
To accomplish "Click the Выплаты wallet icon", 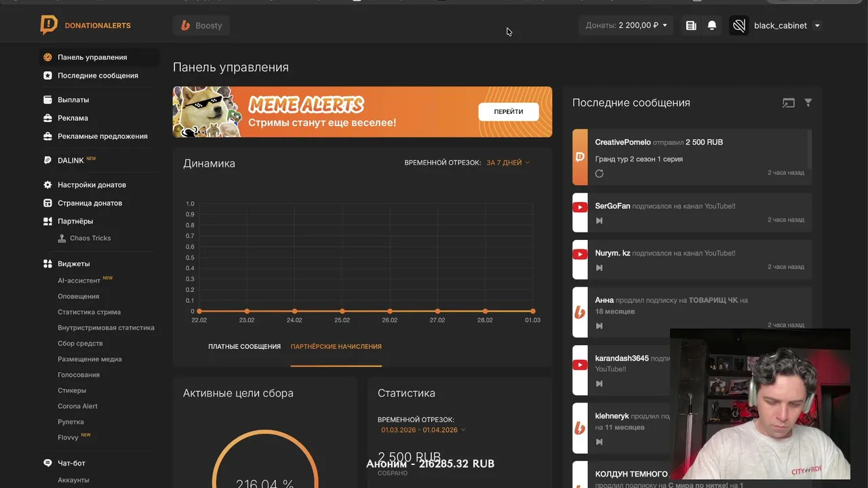I will (x=47, y=100).
